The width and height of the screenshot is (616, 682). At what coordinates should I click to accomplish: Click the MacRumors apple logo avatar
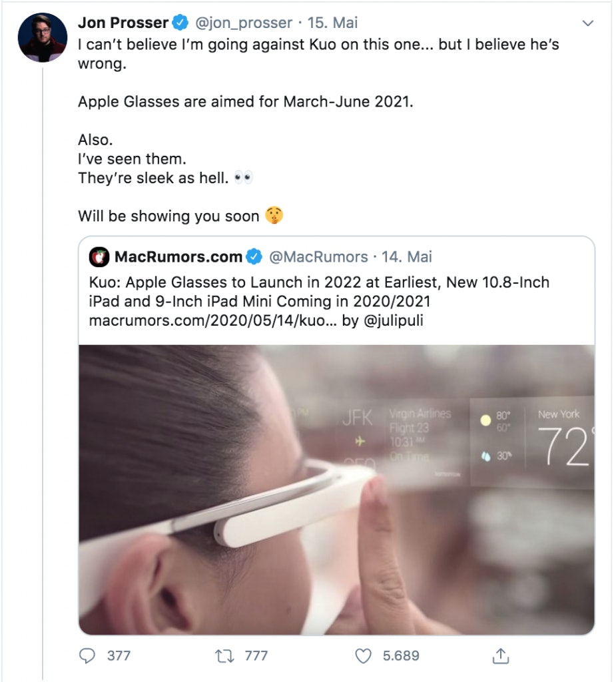pyautogui.click(x=99, y=256)
